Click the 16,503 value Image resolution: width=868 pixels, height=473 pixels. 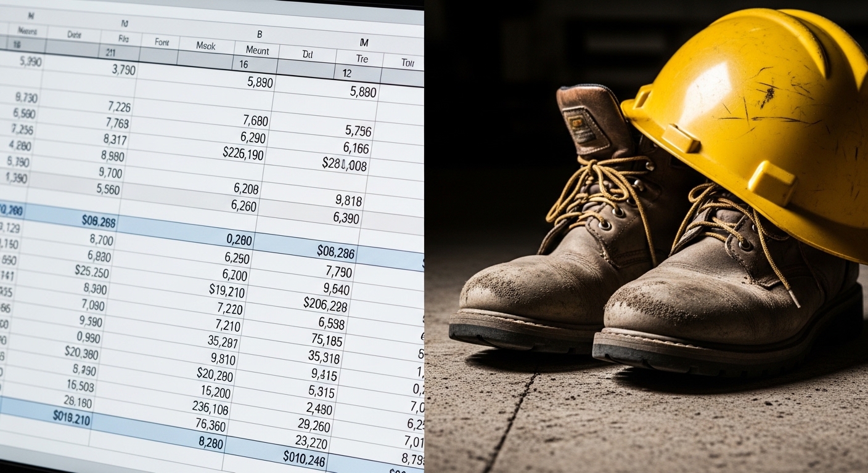point(81,386)
